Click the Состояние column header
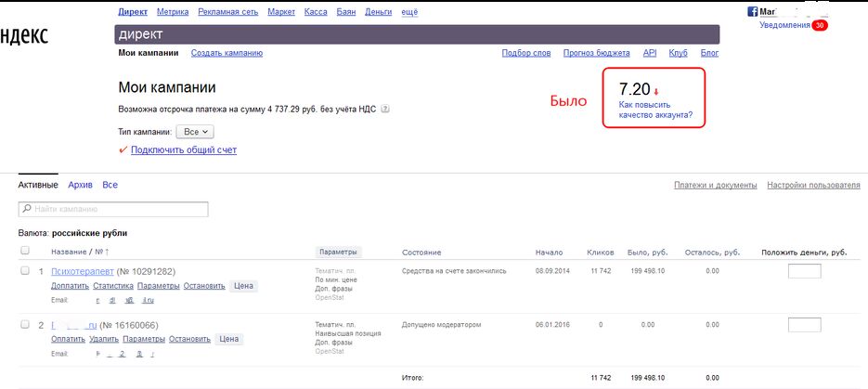 pyautogui.click(x=421, y=253)
